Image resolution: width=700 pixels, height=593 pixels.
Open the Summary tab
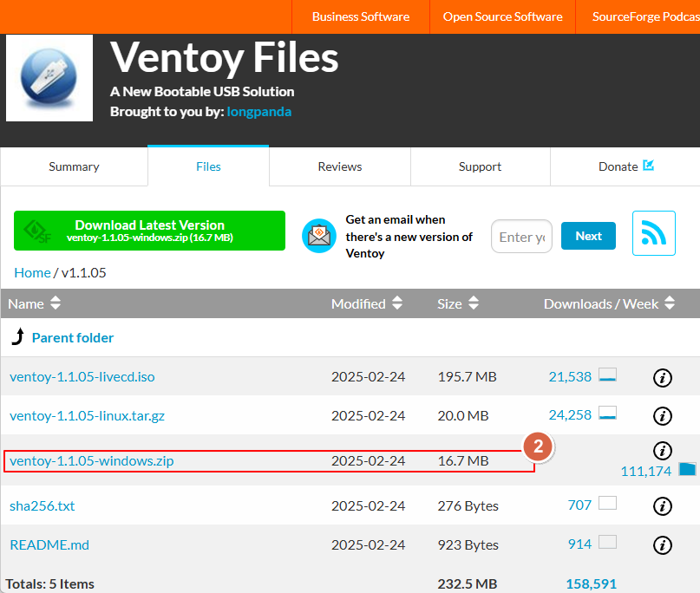click(x=74, y=166)
